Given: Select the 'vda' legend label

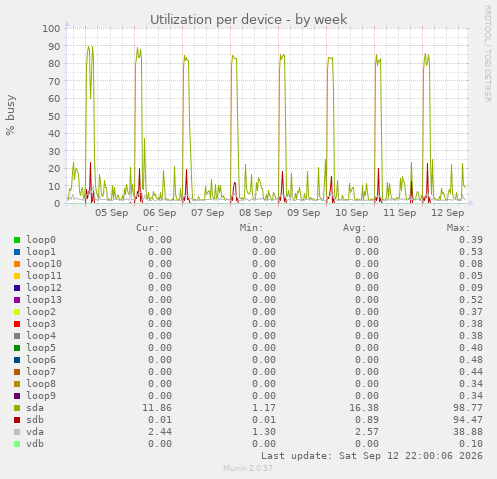Looking at the screenshot, I should [35, 432].
